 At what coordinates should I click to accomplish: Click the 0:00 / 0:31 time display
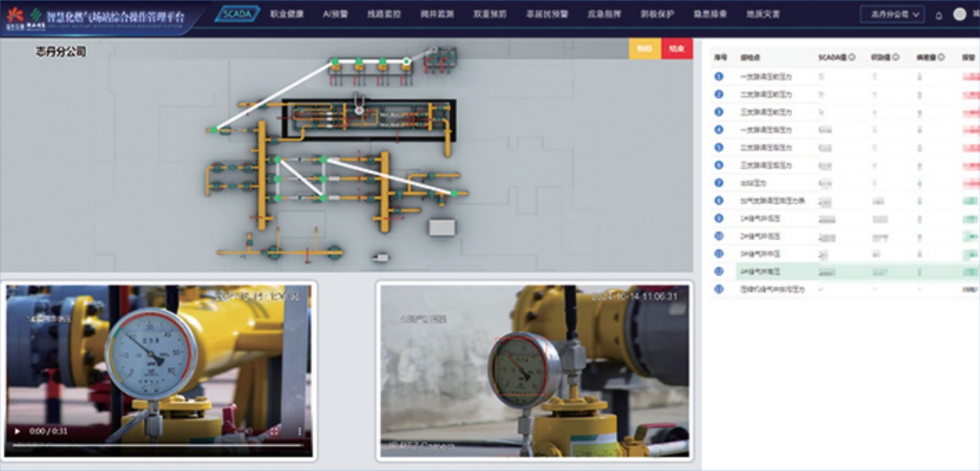tap(48, 431)
